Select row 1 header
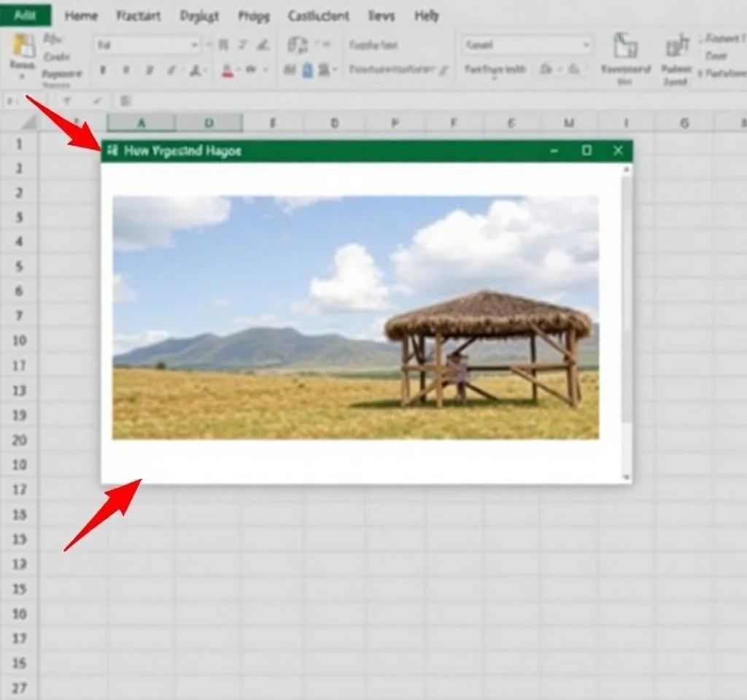The width and height of the screenshot is (747, 700). click(19, 144)
